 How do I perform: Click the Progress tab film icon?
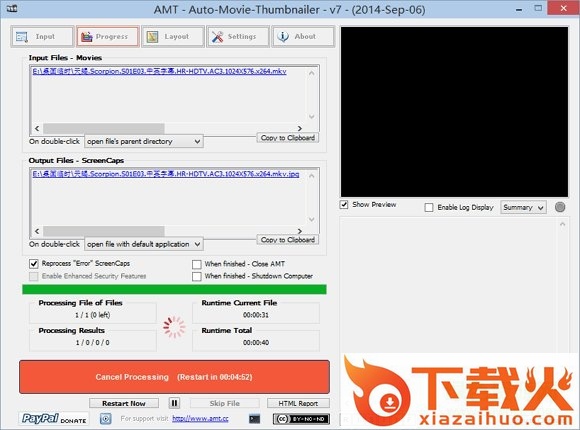click(x=87, y=37)
